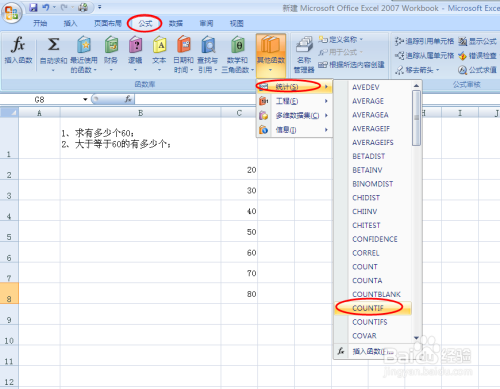The width and height of the screenshot is (500, 389).
Task: Open the Name Manager icon
Action: click(304, 45)
